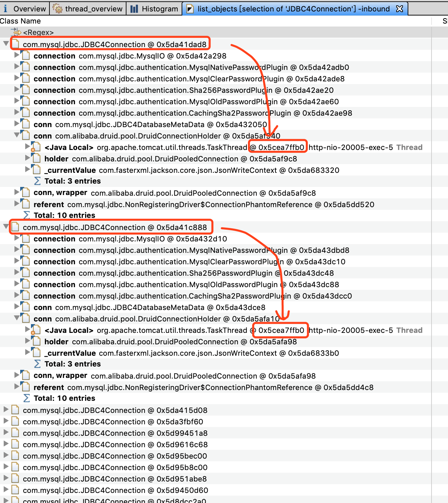This screenshot has width=448, height=503.
Task: Expand JDBC4Connection @ 0x5da3fbf60 node
Action: [6, 421]
